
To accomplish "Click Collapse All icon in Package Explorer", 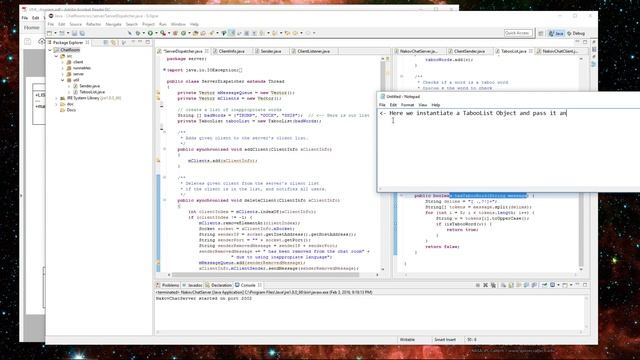I will [106, 42].
